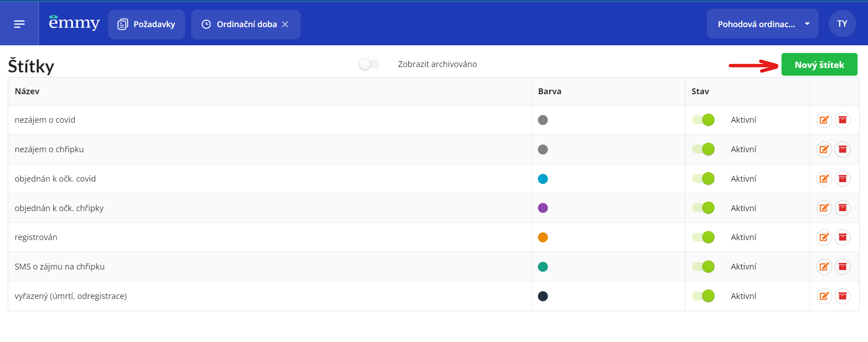Expand the Pohodová ordinac... clinic dropdown

[x=762, y=24]
